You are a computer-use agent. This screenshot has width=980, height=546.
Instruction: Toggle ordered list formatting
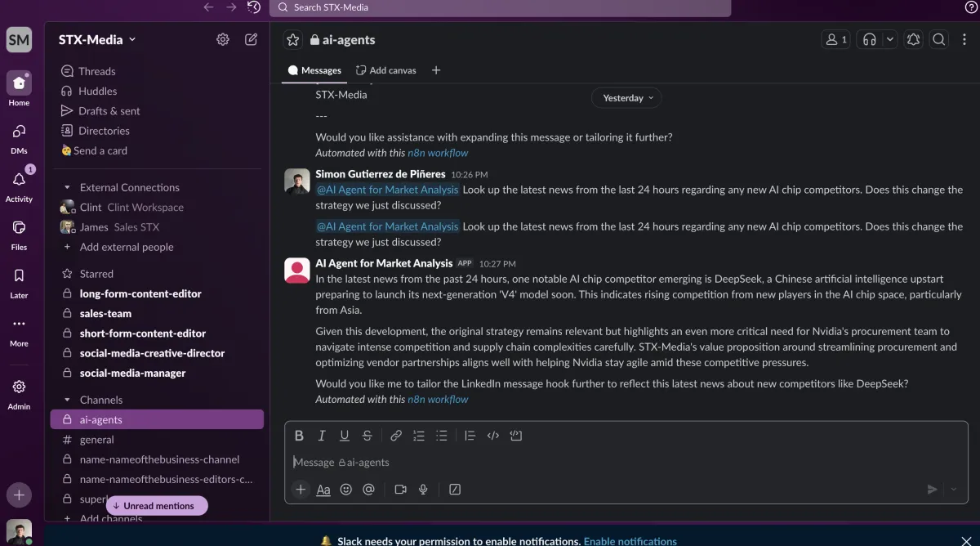(419, 436)
